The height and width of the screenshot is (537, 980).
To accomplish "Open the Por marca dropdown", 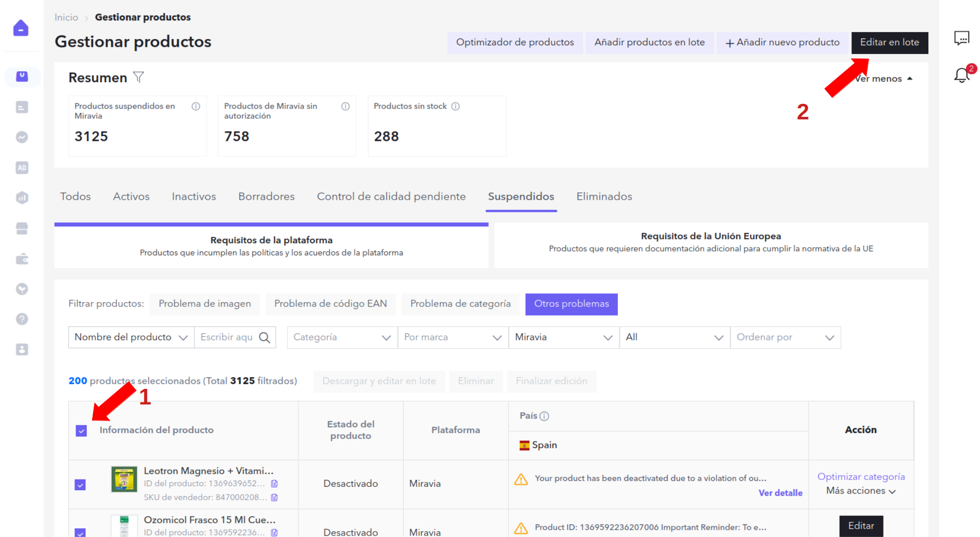I will tap(453, 337).
